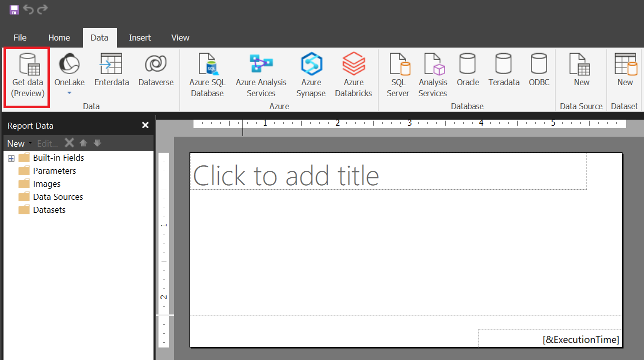
Task: Select the ODBC connector
Action: (539, 70)
